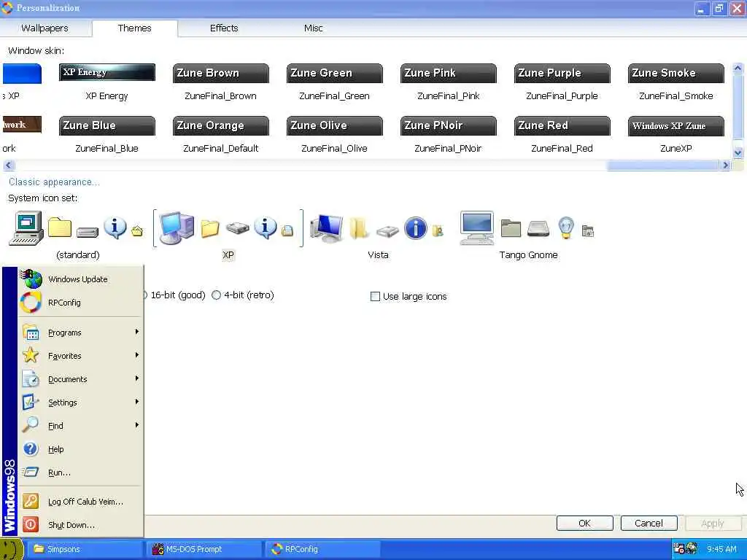Launch RPConfig from the Start menu

(81, 303)
